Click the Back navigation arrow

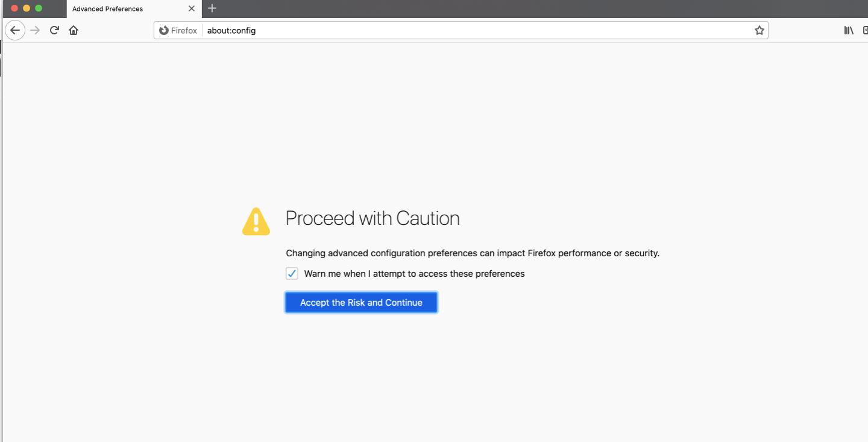[15, 30]
